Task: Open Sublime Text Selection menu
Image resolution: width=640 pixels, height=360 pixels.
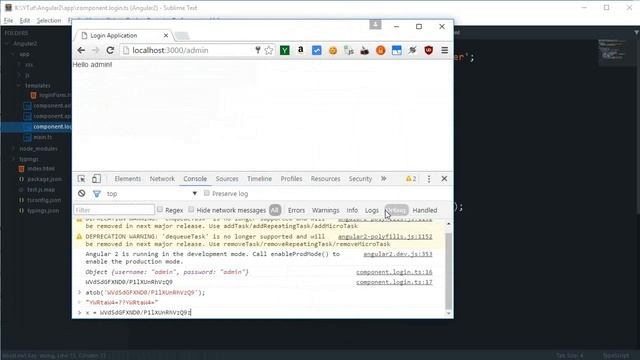Action: (49, 20)
